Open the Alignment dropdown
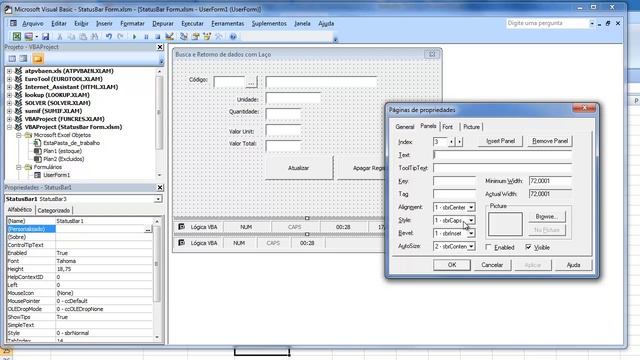Viewport: 640px width, 360px height. point(471,208)
